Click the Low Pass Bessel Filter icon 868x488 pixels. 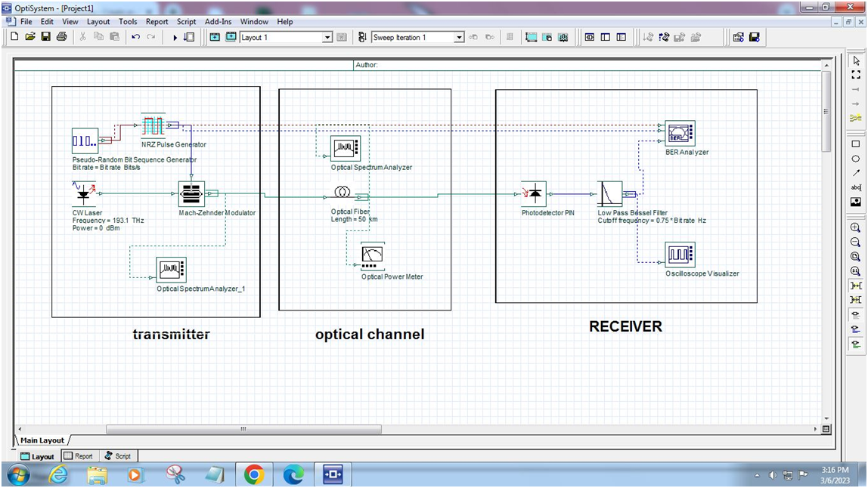click(609, 194)
